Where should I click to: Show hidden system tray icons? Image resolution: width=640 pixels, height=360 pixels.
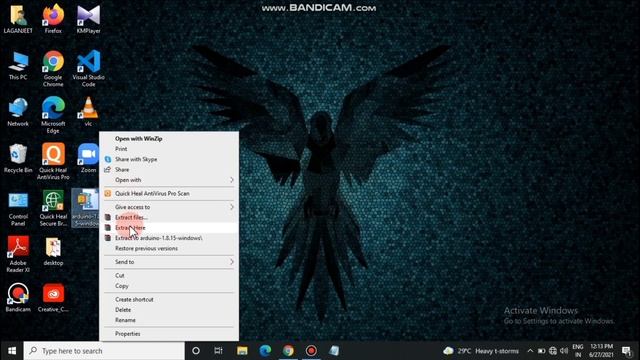coord(530,351)
